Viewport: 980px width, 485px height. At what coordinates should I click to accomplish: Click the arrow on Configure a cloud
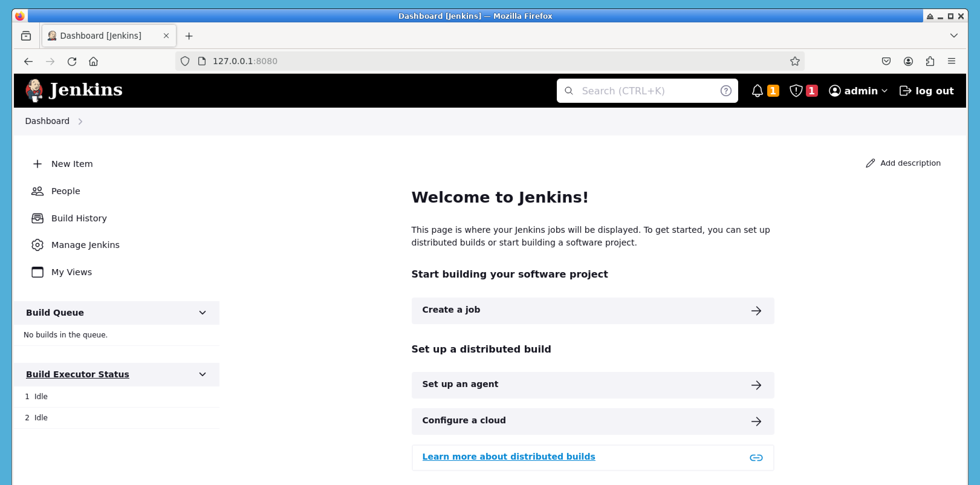(x=756, y=422)
